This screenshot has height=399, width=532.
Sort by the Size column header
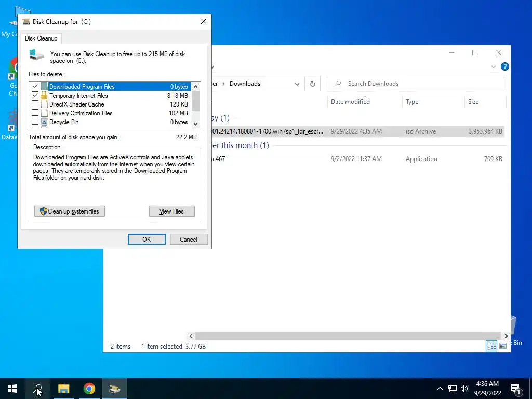(485, 101)
